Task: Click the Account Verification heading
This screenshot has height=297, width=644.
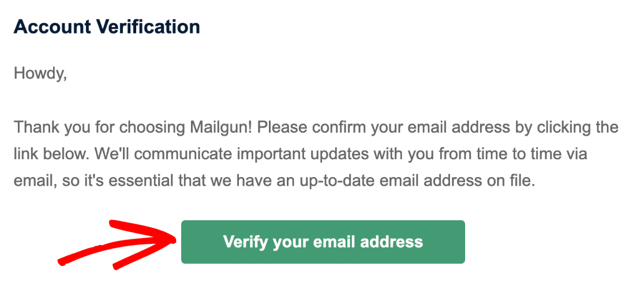Action: point(107,27)
